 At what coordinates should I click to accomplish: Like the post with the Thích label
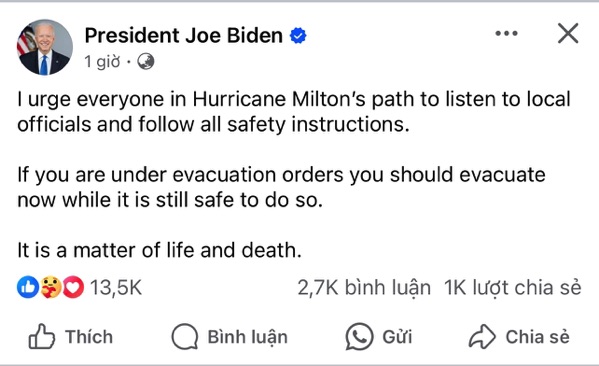click(89, 337)
